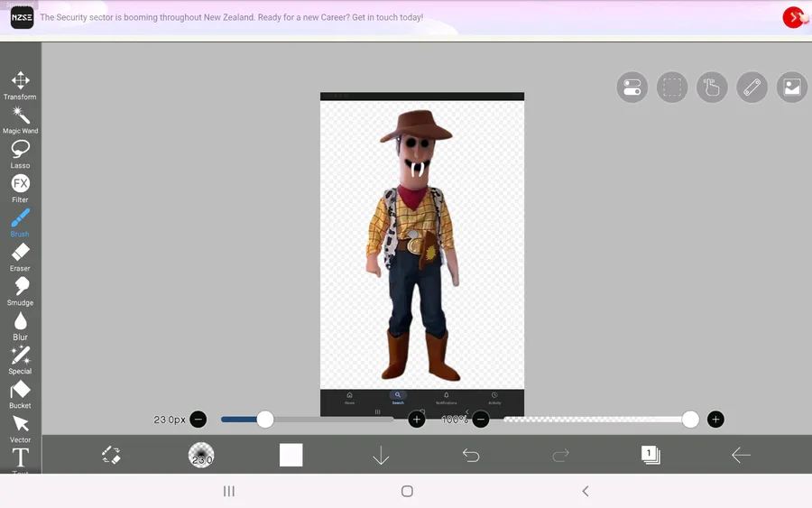
Task: Select the Brush tool
Action: (20, 223)
